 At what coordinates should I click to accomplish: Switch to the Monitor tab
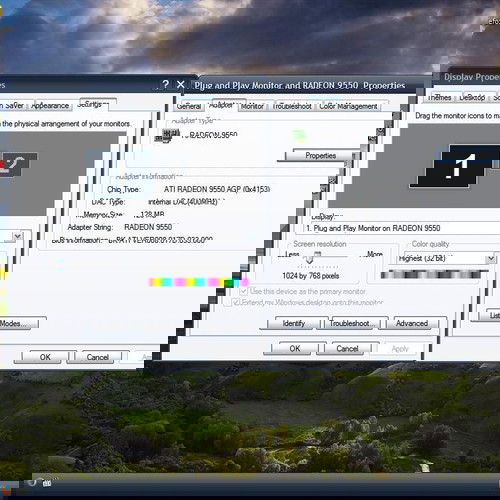[252, 106]
